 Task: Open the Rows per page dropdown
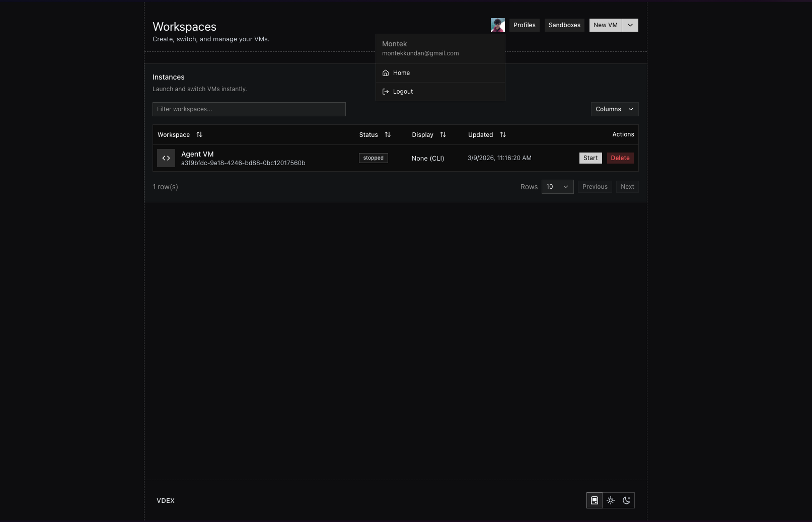[x=557, y=187]
